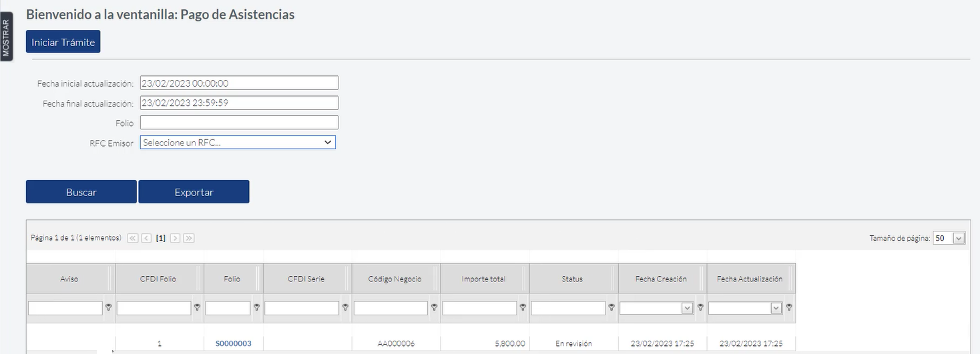Click the filter icon for Fecha Actualización column
Image resolution: width=980 pixels, height=354 pixels.
[790, 308]
